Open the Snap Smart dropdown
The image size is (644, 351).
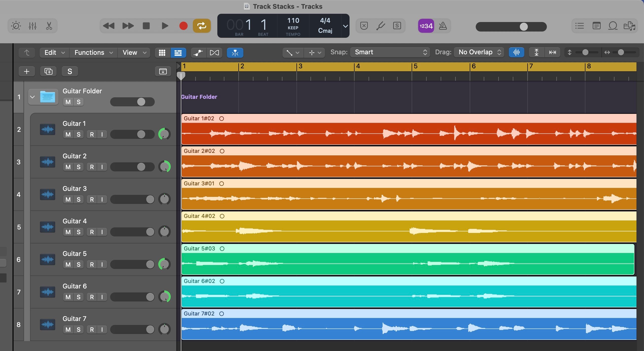click(x=390, y=52)
